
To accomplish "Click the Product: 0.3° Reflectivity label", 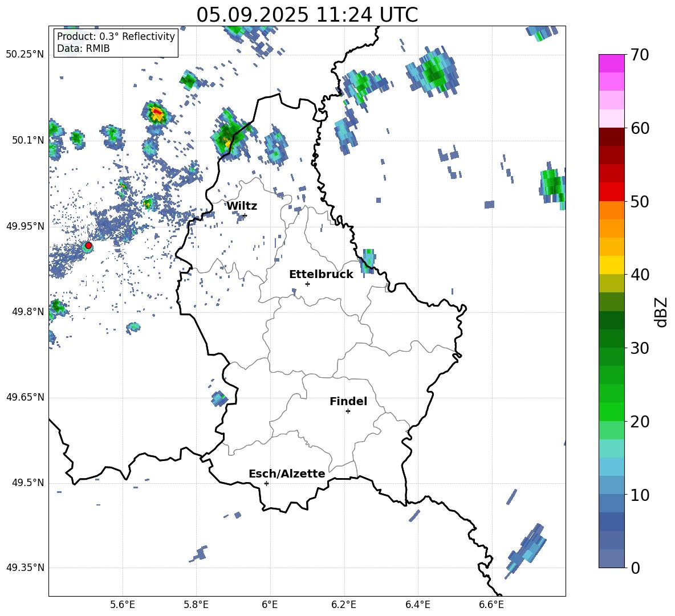I will (x=116, y=36).
